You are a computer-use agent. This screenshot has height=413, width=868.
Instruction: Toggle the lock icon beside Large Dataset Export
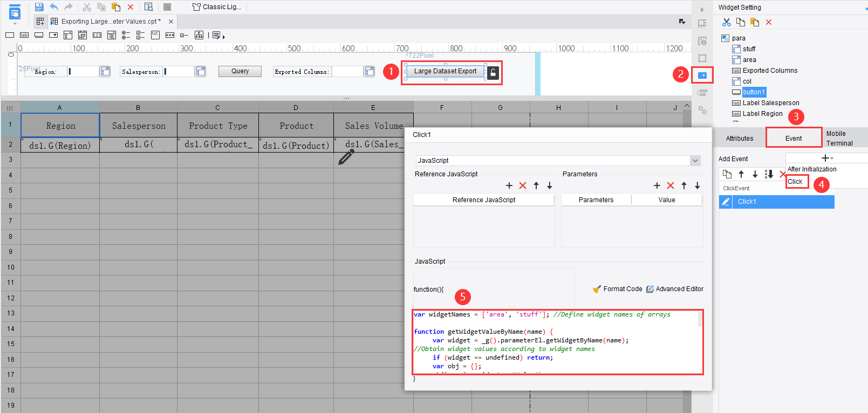point(493,72)
